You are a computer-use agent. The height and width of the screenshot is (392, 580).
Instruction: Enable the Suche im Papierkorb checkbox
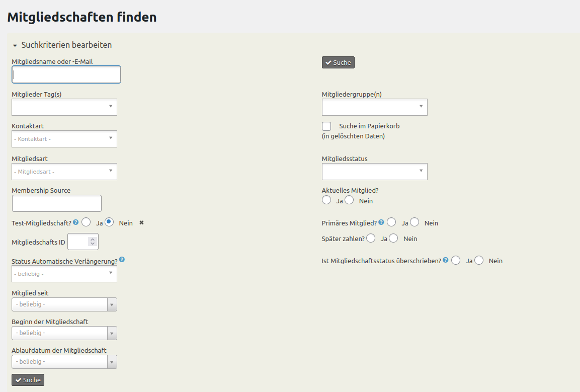[x=326, y=126]
